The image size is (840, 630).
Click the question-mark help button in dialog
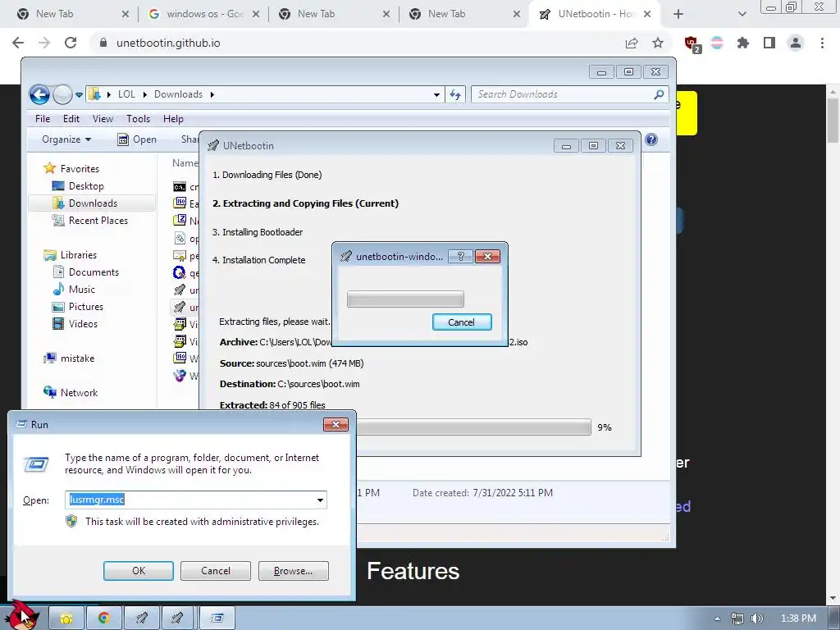pos(461,257)
